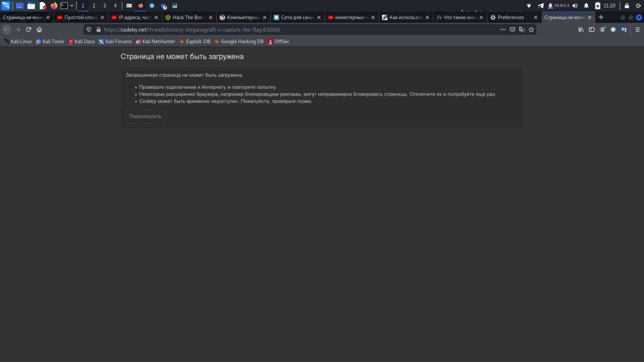Viewport: 644px width, 362px height.
Task: Open a new browser tab
Action: (601, 17)
